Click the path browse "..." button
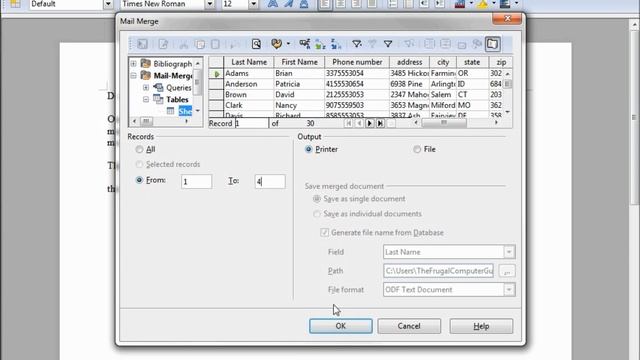 pos(507,271)
